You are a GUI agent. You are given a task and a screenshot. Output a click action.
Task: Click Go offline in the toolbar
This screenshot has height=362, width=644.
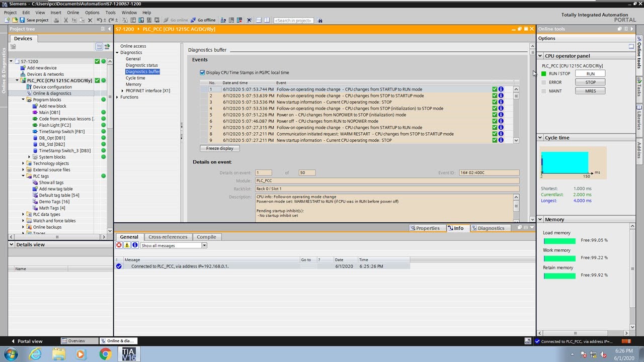point(203,20)
